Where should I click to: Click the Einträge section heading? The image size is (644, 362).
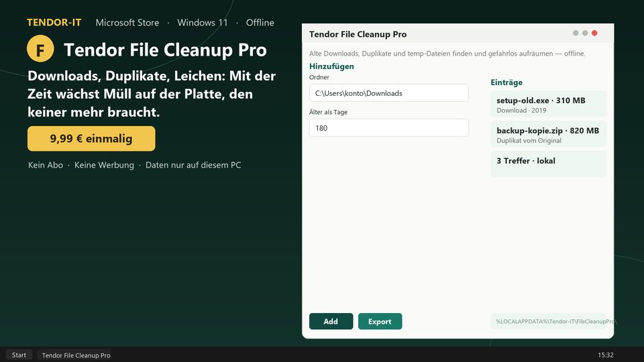pyautogui.click(x=506, y=82)
